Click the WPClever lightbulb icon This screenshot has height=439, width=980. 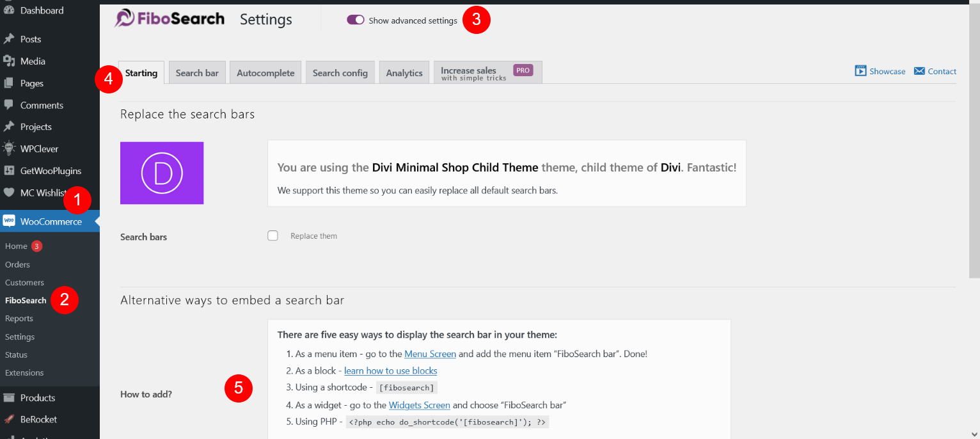pyautogui.click(x=9, y=148)
